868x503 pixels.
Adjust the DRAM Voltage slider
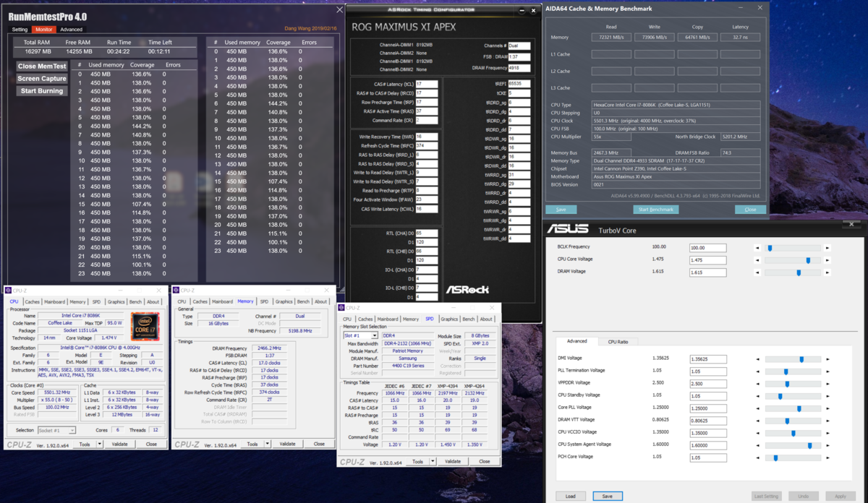coord(799,272)
